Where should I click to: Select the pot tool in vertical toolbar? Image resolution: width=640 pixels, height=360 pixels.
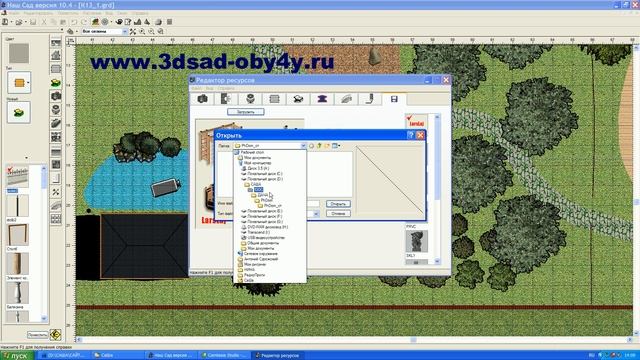tap(56, 109)
